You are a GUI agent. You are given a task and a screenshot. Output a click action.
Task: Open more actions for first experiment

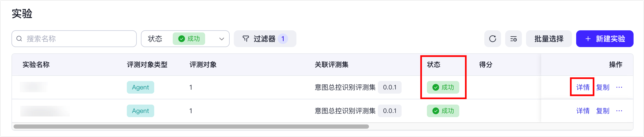click(x=619, y=87)
